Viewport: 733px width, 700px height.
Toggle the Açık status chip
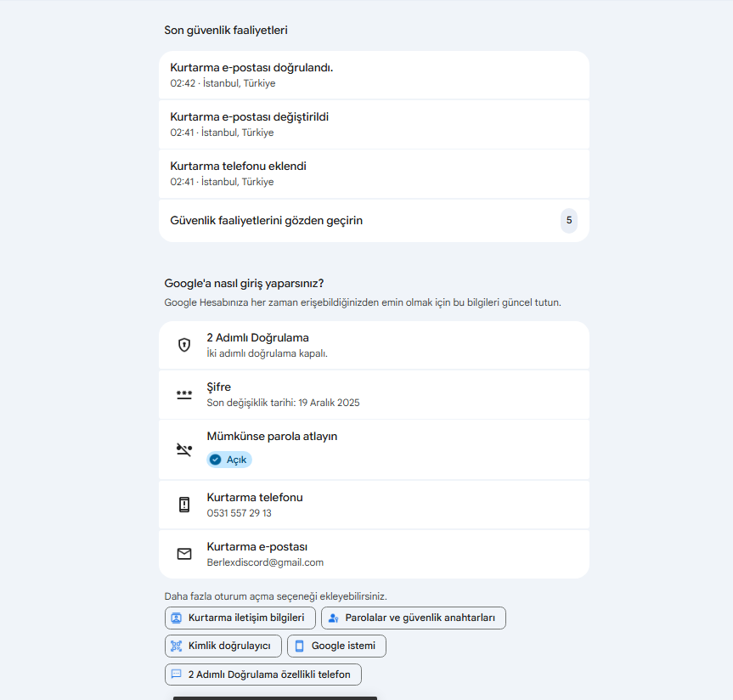[229, 460]
